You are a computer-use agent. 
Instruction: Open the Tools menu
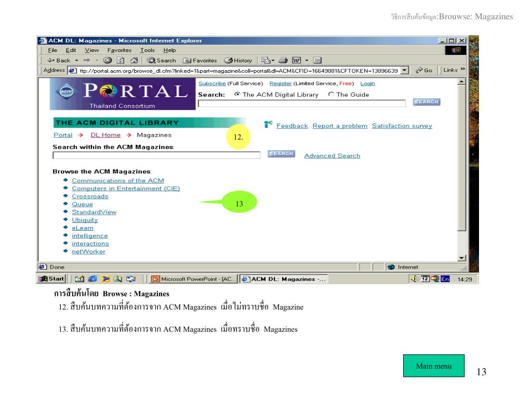click(x=148, y=50)
